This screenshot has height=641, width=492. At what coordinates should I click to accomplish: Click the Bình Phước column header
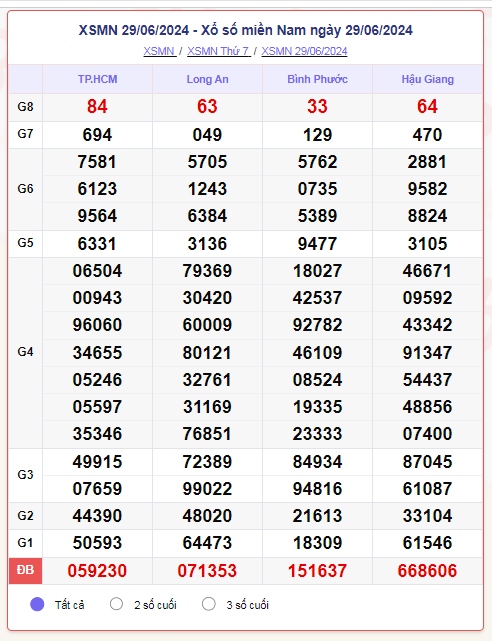(318, 79)
